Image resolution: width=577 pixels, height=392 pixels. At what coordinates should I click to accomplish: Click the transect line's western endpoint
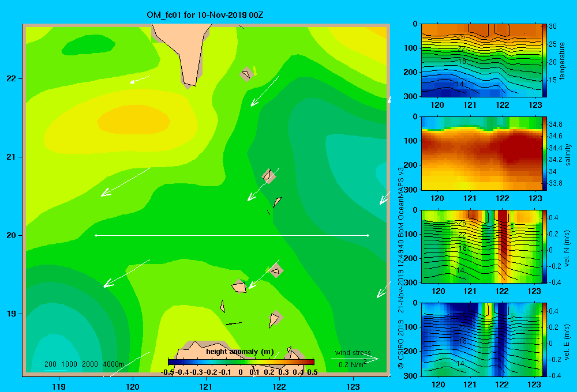tap(96, 235)
